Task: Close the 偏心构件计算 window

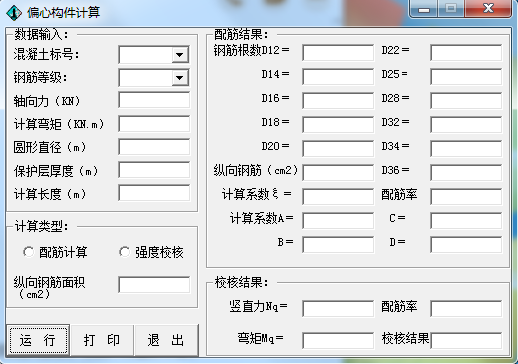Action: (488, 8)
